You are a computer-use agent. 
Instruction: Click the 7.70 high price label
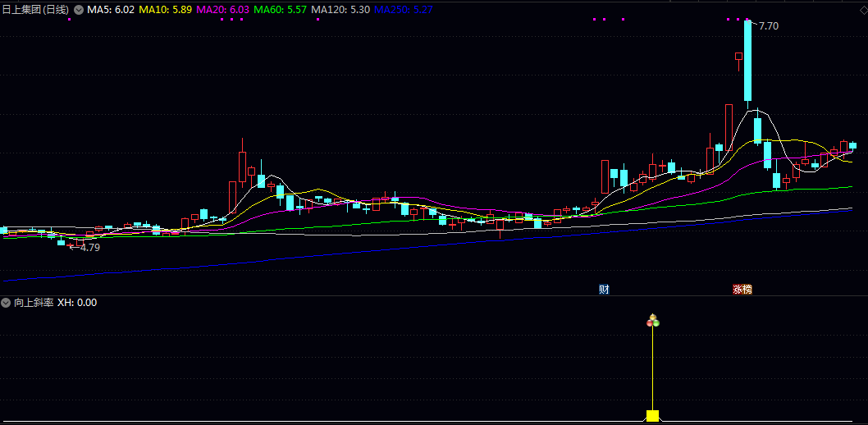[769, 26]
